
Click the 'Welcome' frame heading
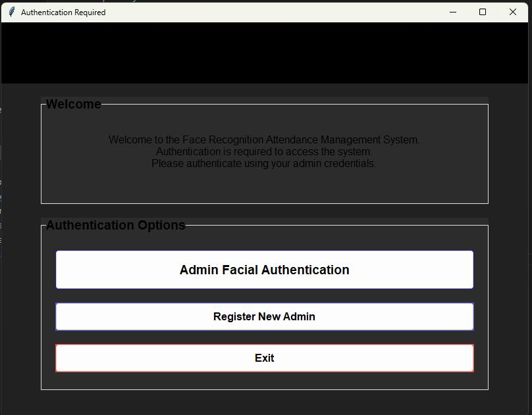(x=73, y=104)
